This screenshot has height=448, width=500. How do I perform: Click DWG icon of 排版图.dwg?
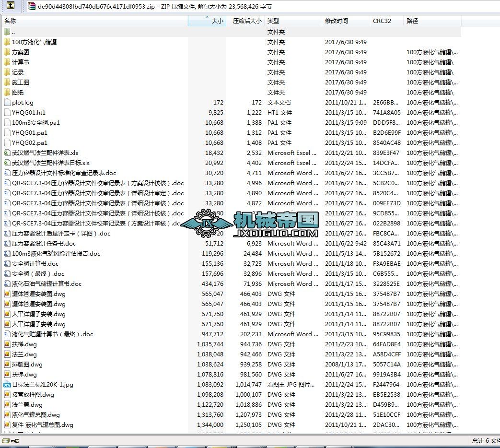pyautogui.click(x=7, y=365)
